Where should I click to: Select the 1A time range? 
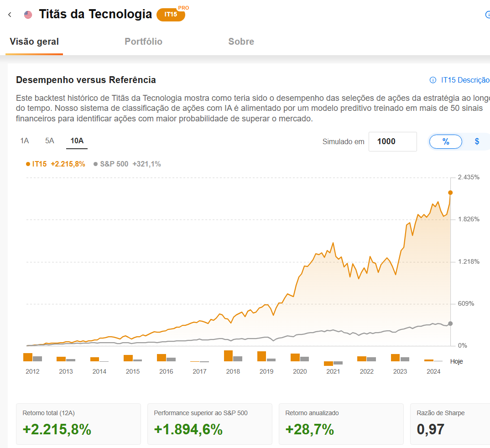click(x=25, y=141)
